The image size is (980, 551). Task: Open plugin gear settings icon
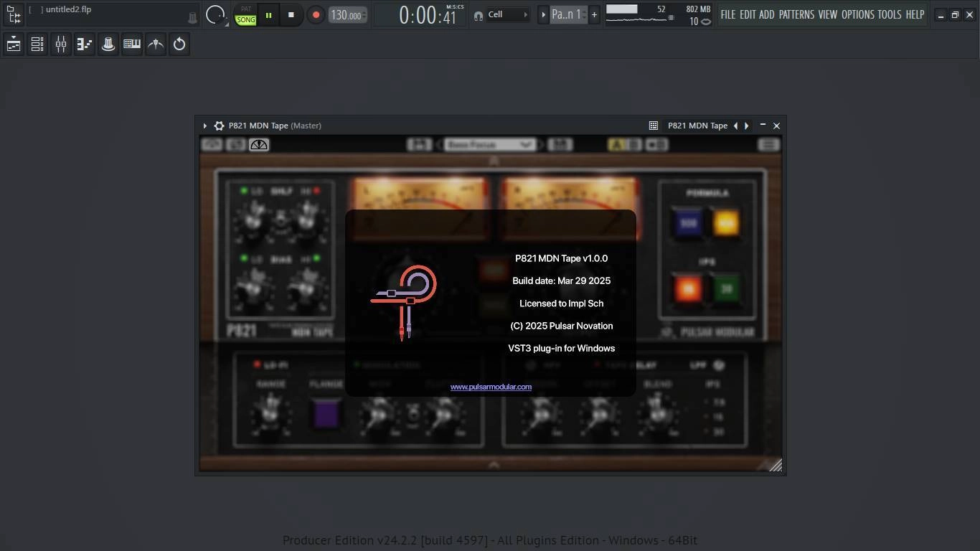[219, 126]
